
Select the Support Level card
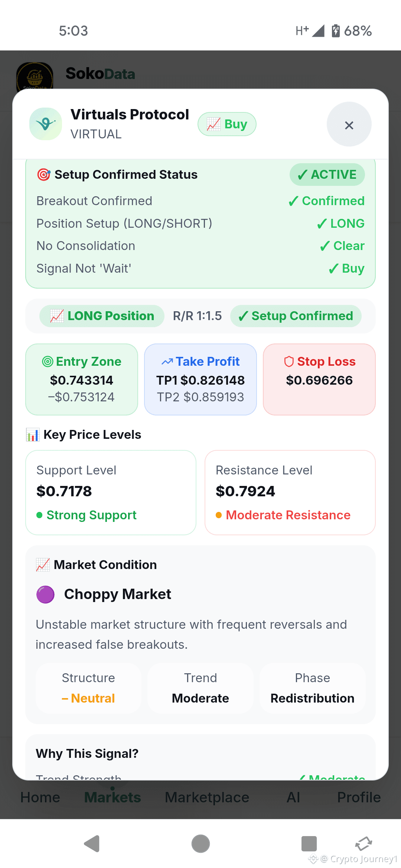click(x=111, y=493)
